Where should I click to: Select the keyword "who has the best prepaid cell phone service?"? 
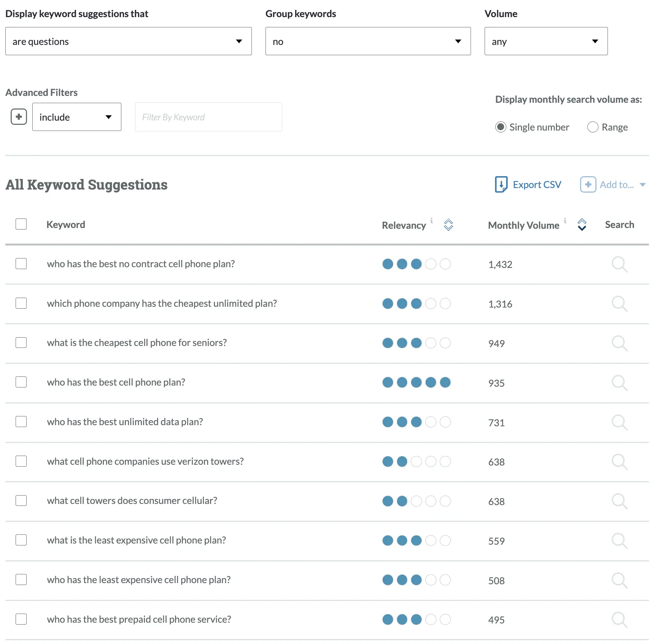click(x=21, y=619)
